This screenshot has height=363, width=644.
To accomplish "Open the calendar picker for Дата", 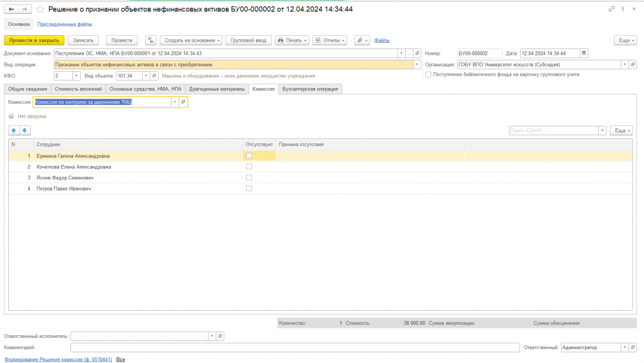I will pyautogui.click(x=584, y=53).
